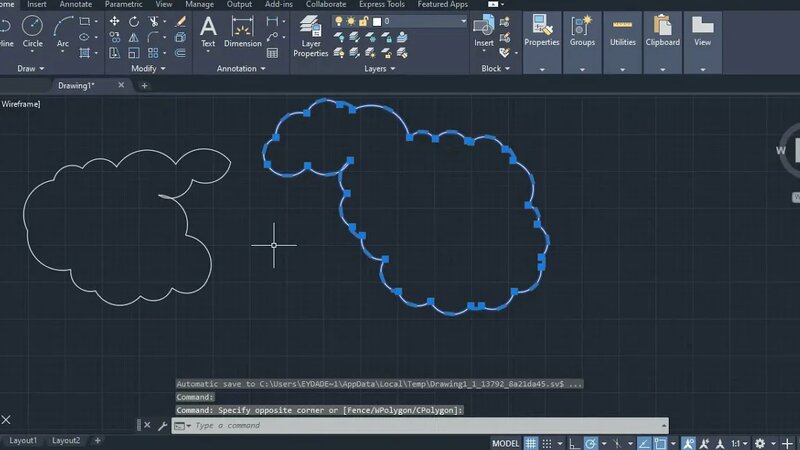Switch to the Manage ribbon tab

point(199,4)
